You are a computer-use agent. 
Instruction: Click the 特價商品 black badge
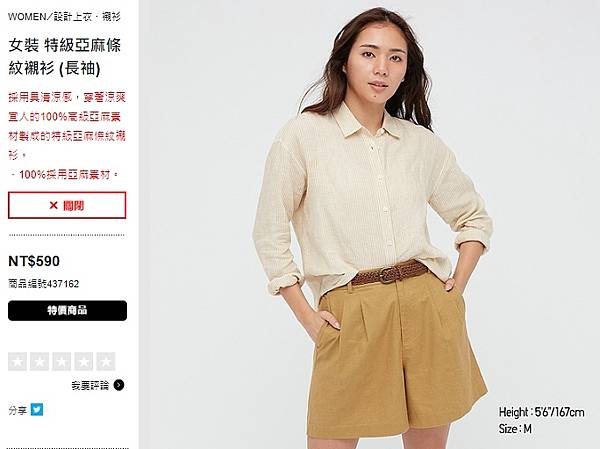67,310
